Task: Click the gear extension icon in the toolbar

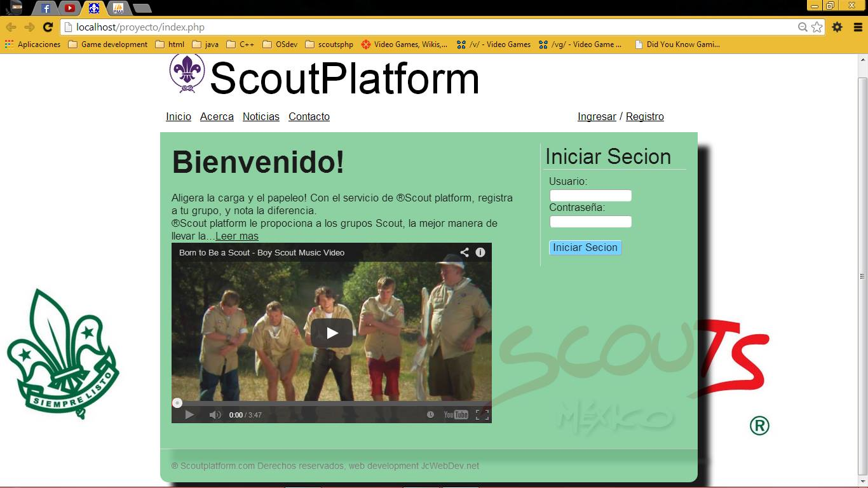Action: pos(837,27)
